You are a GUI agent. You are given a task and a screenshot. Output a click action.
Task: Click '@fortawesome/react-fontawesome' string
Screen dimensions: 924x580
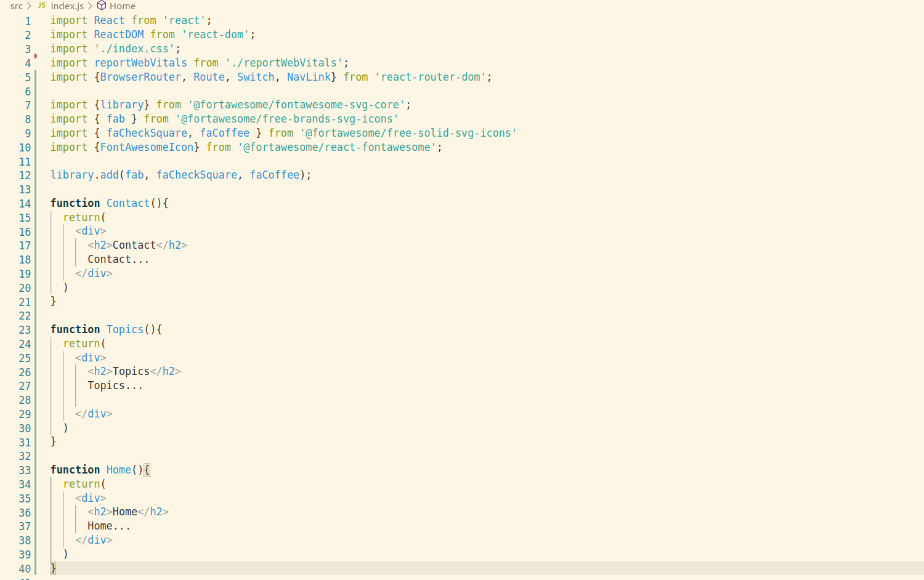(x=337, y=147)
